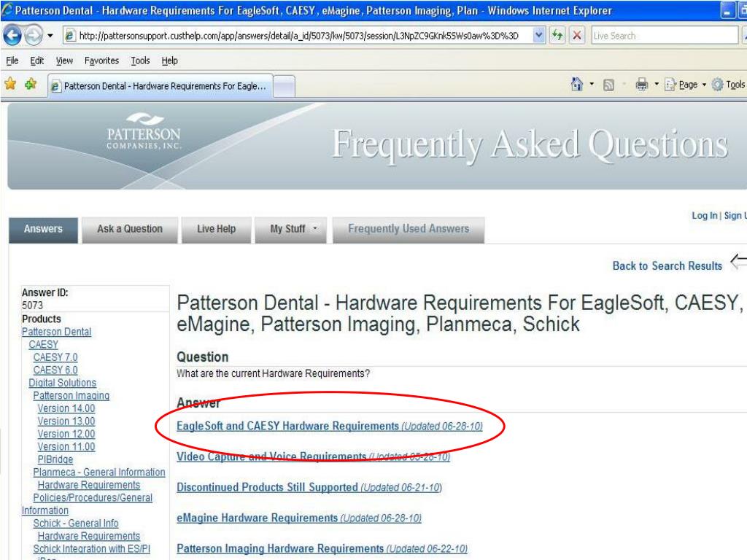Switch to the Ask a Question tab
The image size is (747, 560).
(x=130, y=229)
